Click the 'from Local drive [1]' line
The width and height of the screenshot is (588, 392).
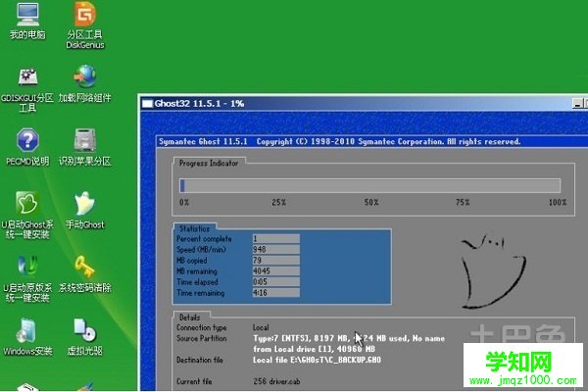tap(314, 349)
